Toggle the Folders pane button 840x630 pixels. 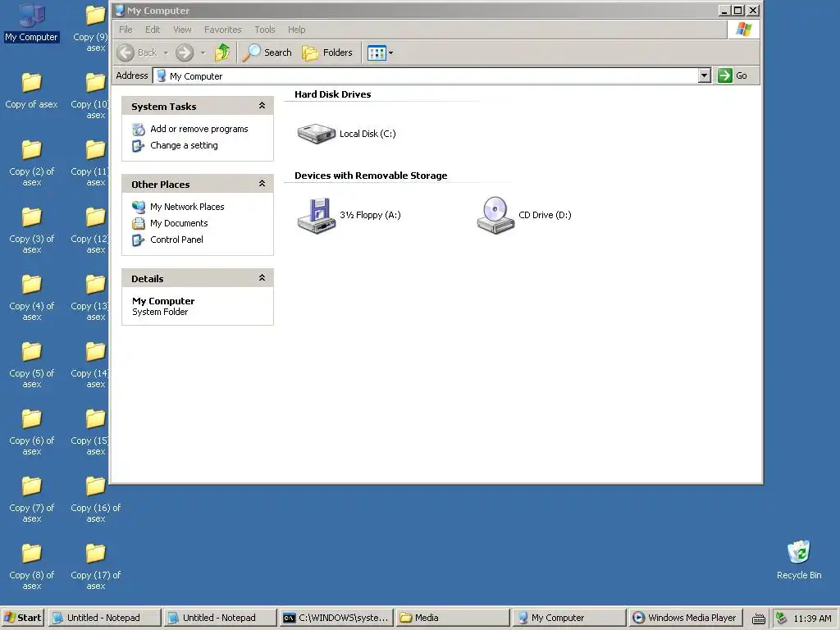point(327,52)
